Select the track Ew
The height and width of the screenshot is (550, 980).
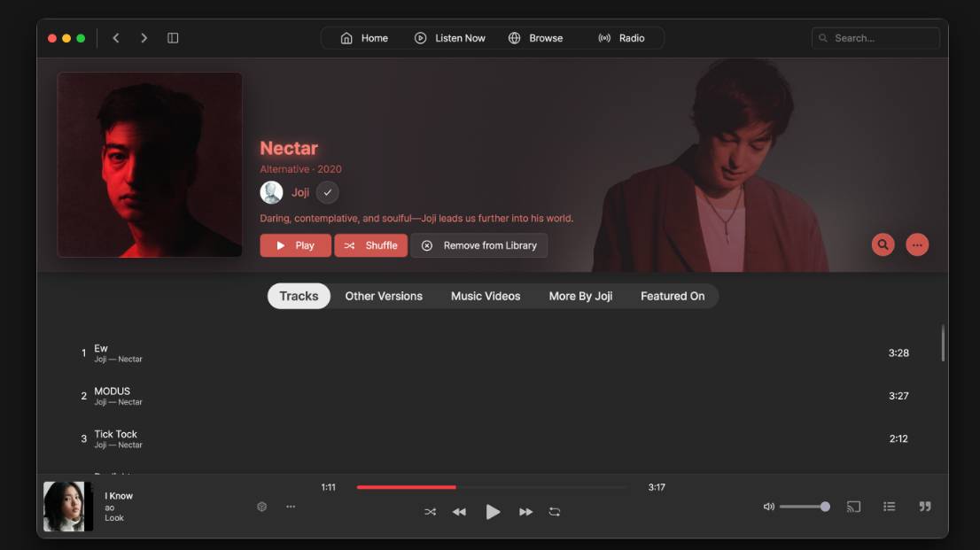[494, 353]
